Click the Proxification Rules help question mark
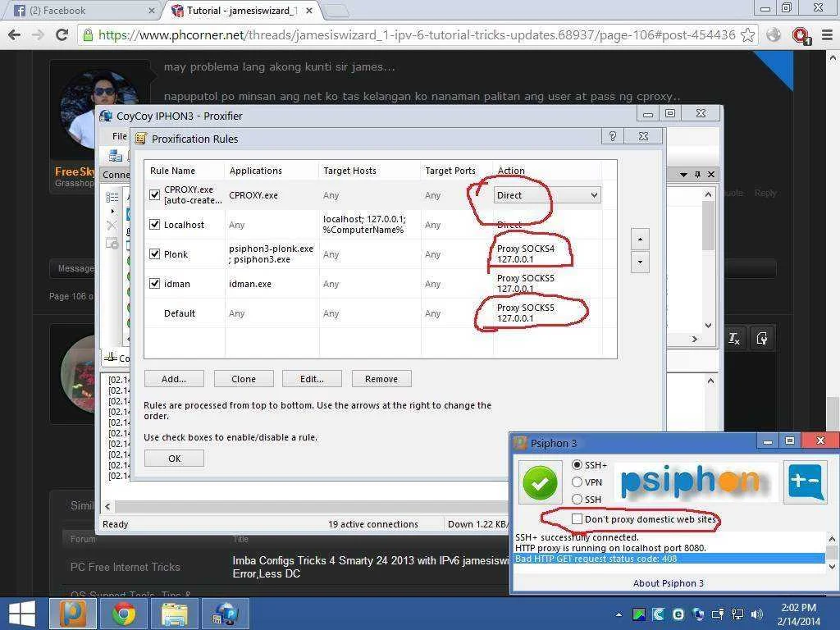Image resolution: width=840 pixels, height=630 pixels. 613,137
